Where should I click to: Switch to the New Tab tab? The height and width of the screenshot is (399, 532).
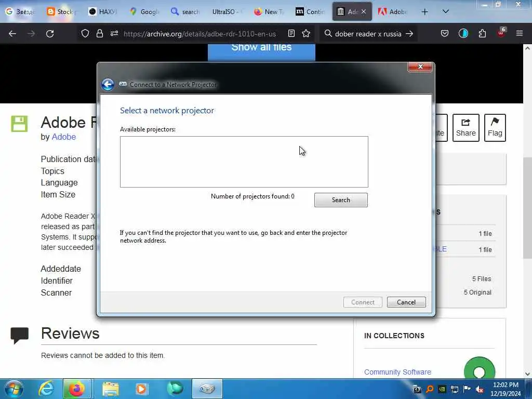(x=269, y=12)
